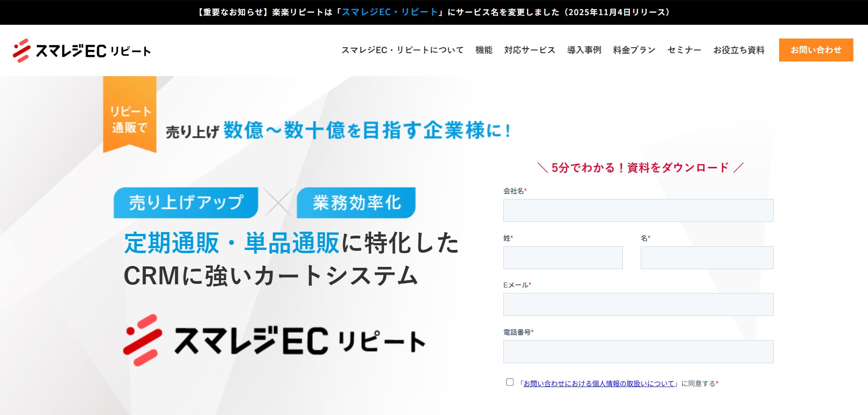Click 数億〜数十億を目指す企業様に text
Viewport: 868px width, 415px height.
coord(367,130)
